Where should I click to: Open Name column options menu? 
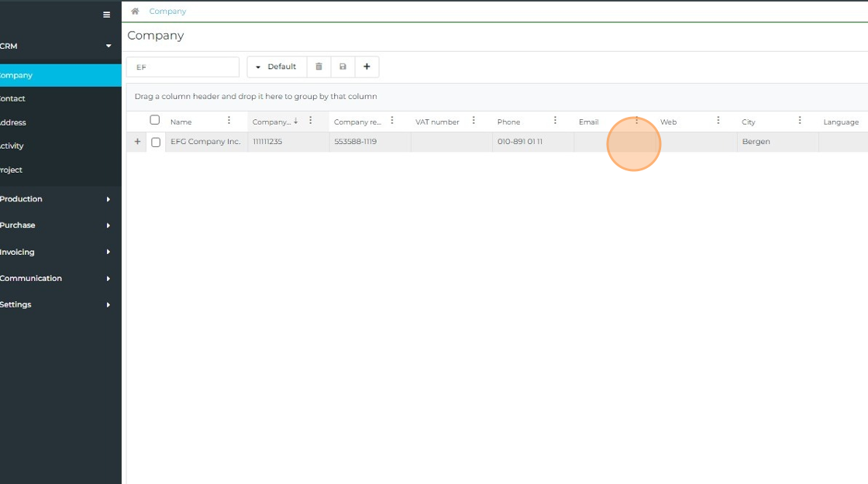tap(229, 121)
